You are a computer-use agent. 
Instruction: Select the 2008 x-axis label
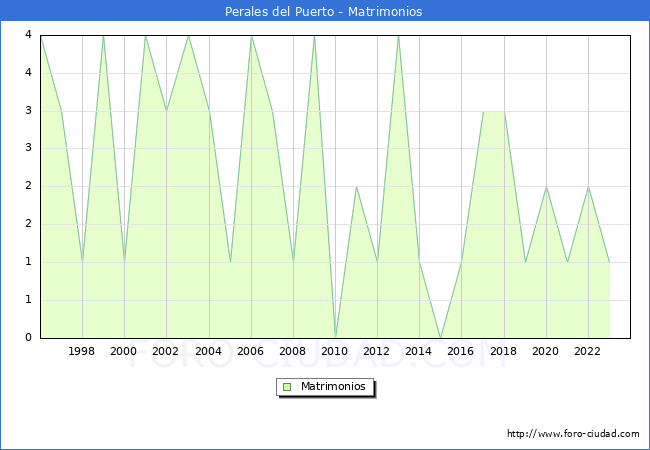293,351
